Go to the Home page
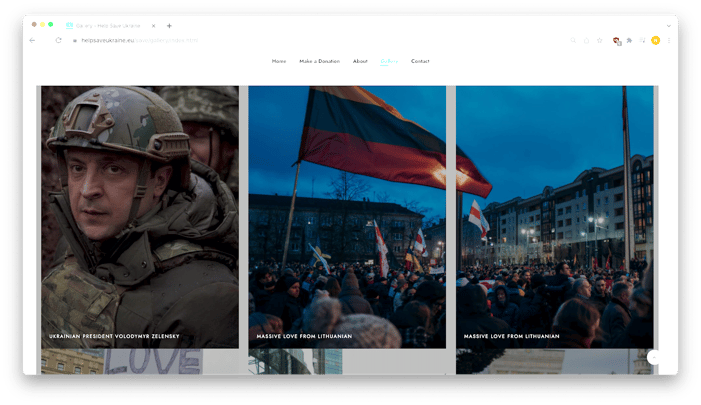Screen dimensions: 701x405 279,61
